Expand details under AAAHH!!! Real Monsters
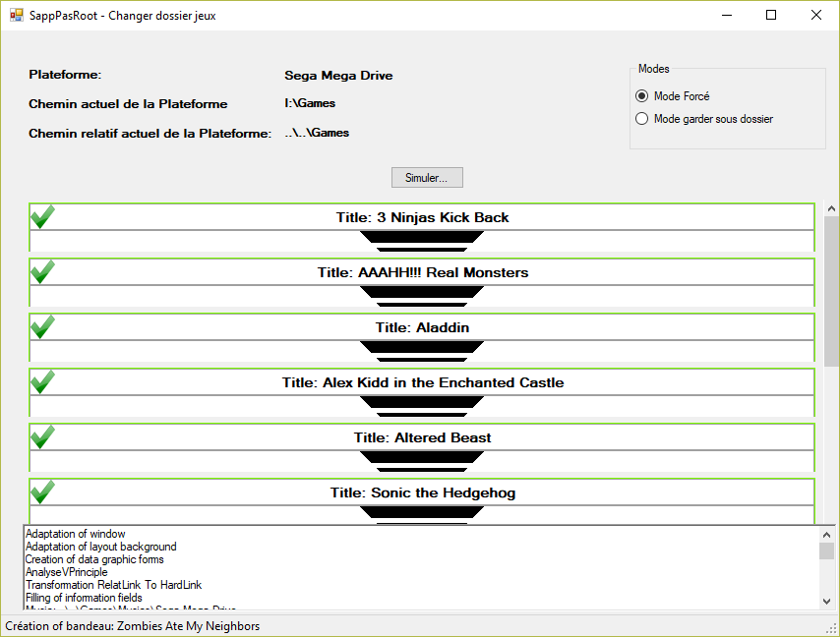This screenshot has height=637, width=840. (x=422, y=292)
